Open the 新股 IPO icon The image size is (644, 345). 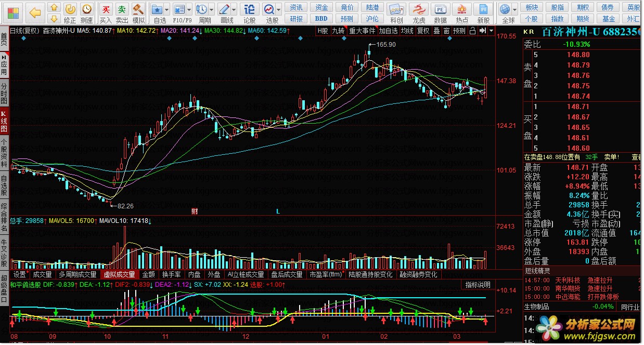point(484,9)
